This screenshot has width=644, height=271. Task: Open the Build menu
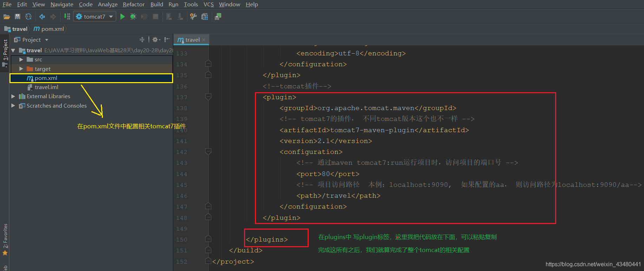coord(157,4)
